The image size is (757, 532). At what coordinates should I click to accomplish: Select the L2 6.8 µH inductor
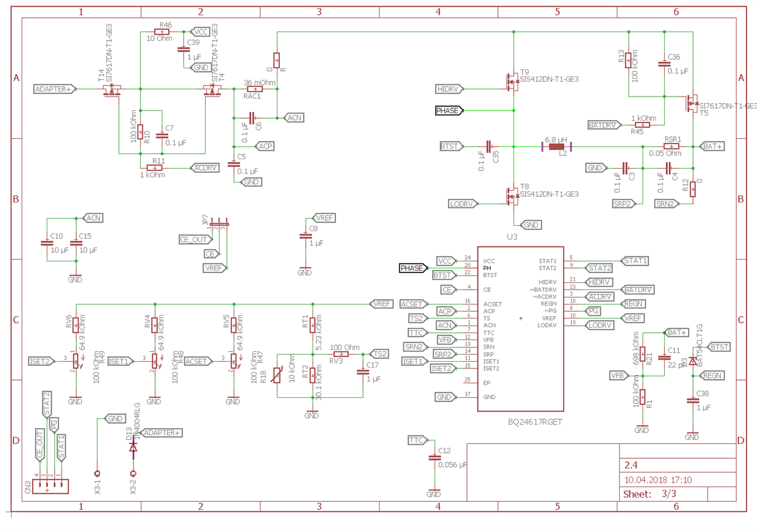[556, 146]
